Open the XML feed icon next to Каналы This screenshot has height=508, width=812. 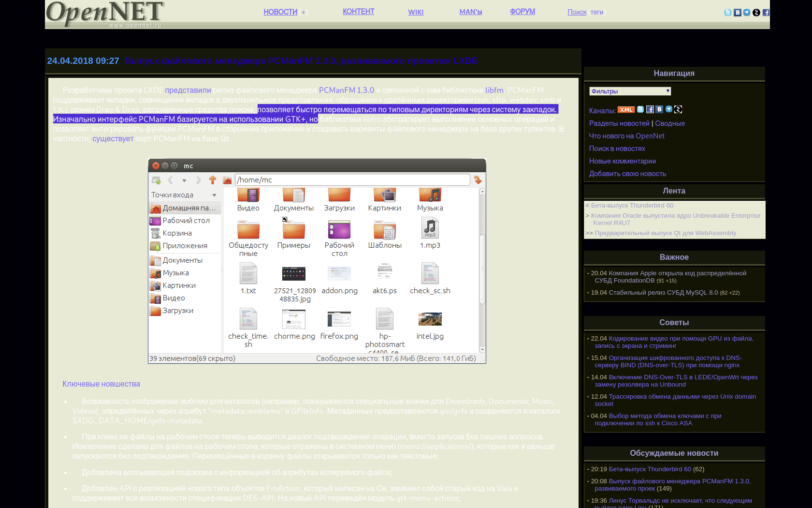pos(626,109)
